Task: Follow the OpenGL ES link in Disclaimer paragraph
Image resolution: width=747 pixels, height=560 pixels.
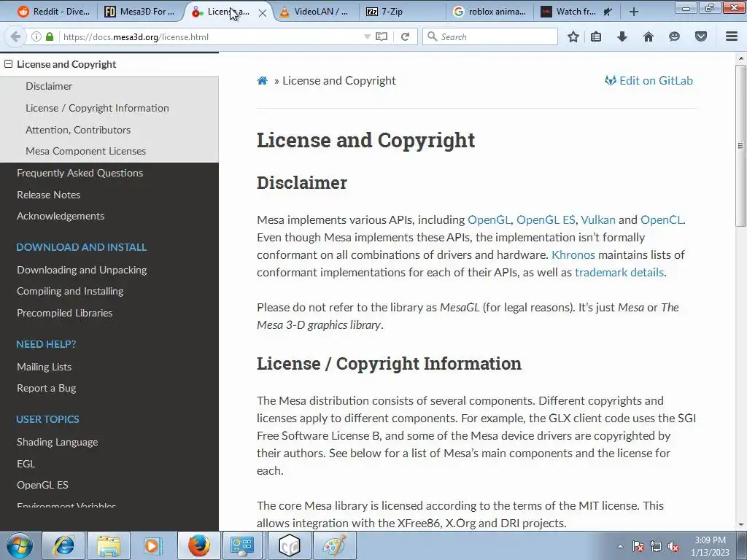Action: pyautogui.click(x=546, y=219)
